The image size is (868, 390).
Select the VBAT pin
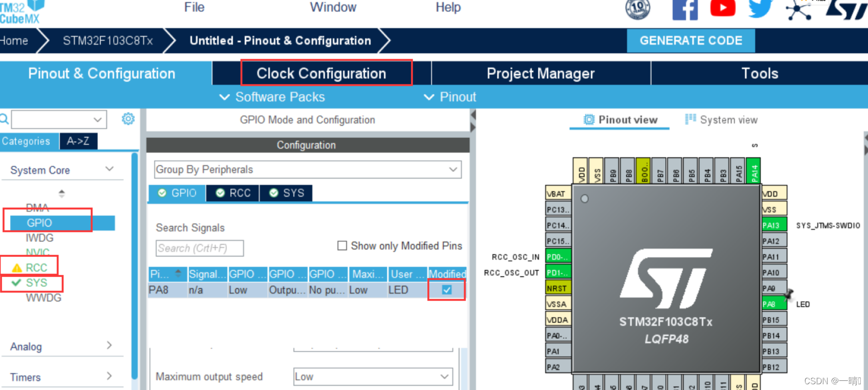point(559,194)
